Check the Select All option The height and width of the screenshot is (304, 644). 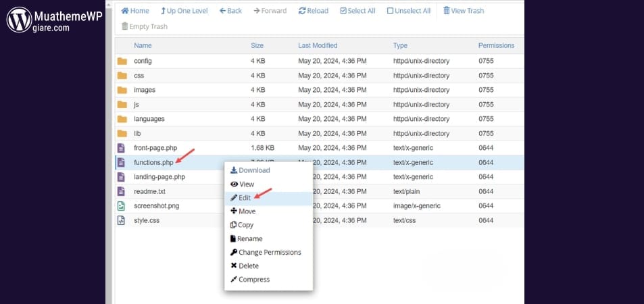click(357, 11)
